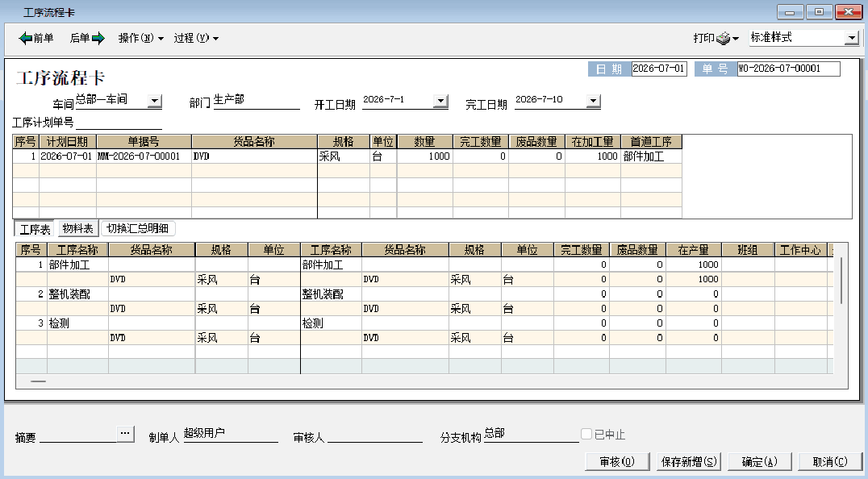Click the 摘要 text field
This screenshot has height=479, width=868.
pyautogui.click(x=78, y=435)
